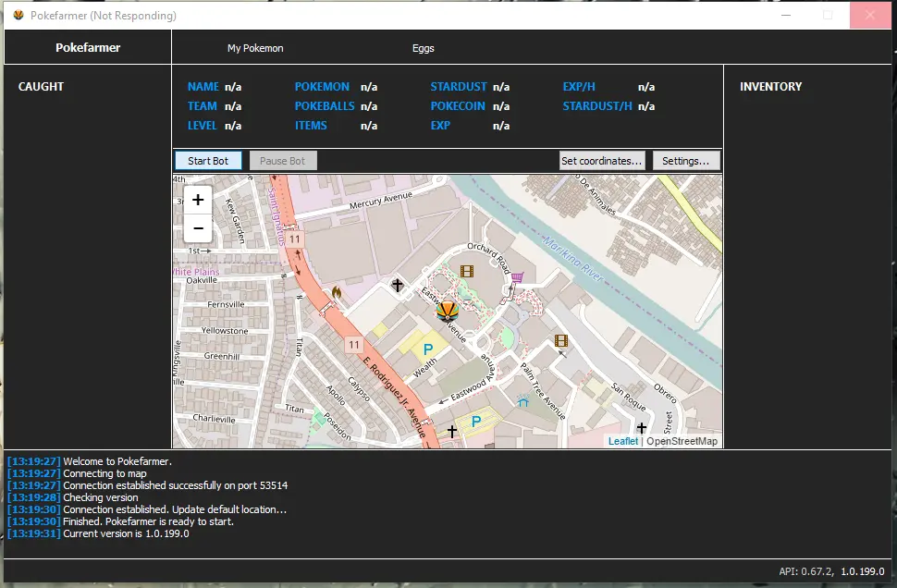897x588 pixels.
Task: Click the Yellowstone street label on map
Action: pos(224,330)
